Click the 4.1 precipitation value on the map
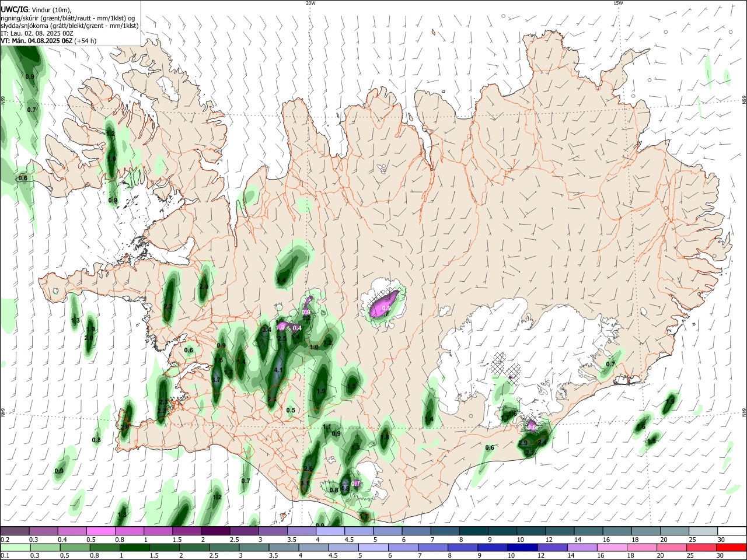This screenshot has height=560, width=747. [x=278, y=370]
